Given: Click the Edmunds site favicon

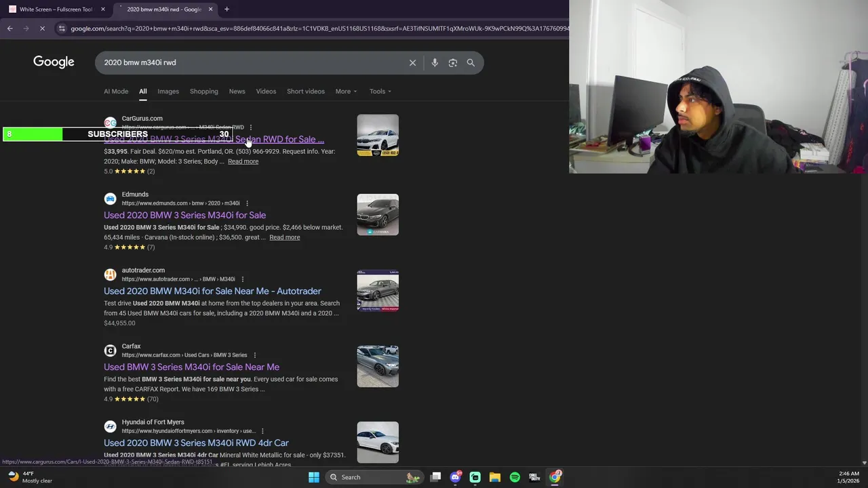Looking at the screenshot, I should 110,199.
